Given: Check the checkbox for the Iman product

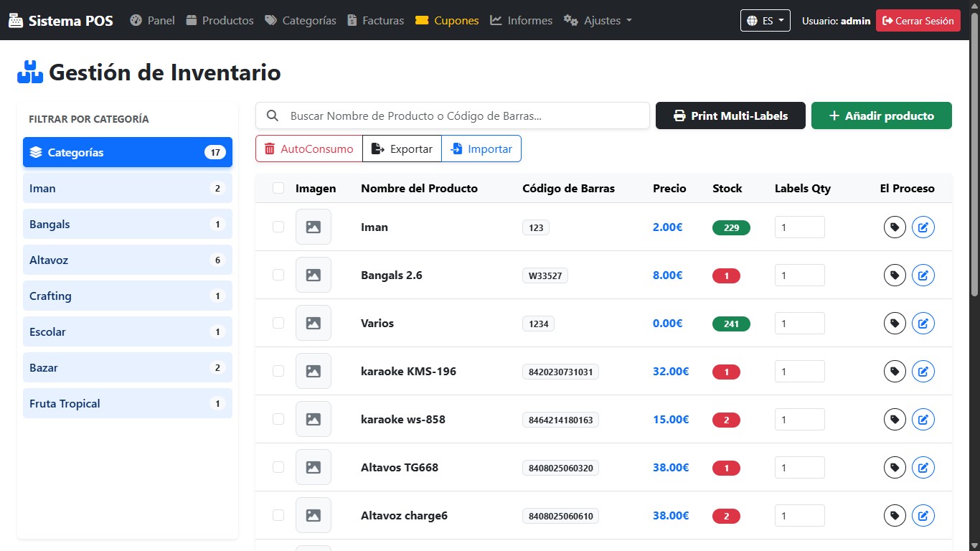Looking at the screenshot, I should click(278, 227).
